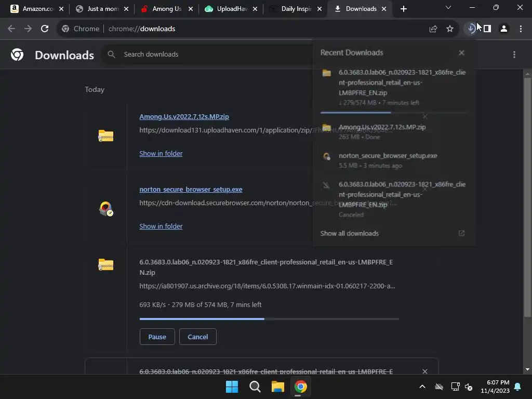Open Windows taskbar search
The height and width of the screenshot is (399, 532).
(x=255, y=387)
